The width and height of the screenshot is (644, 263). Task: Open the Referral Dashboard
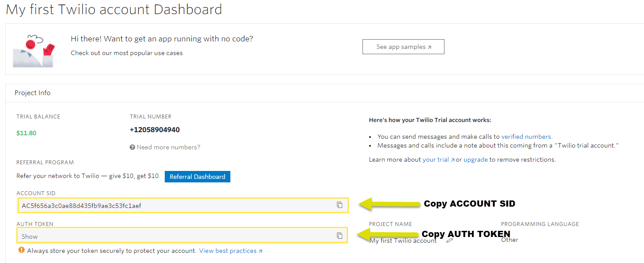[x=197, y=177]
